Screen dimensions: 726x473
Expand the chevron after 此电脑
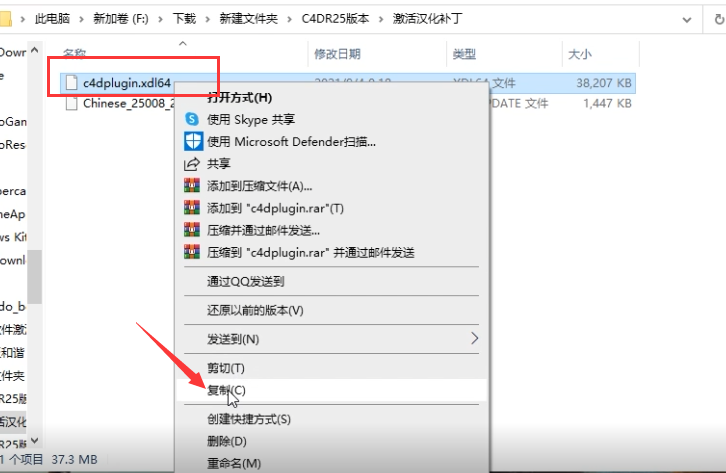point(81,19)
